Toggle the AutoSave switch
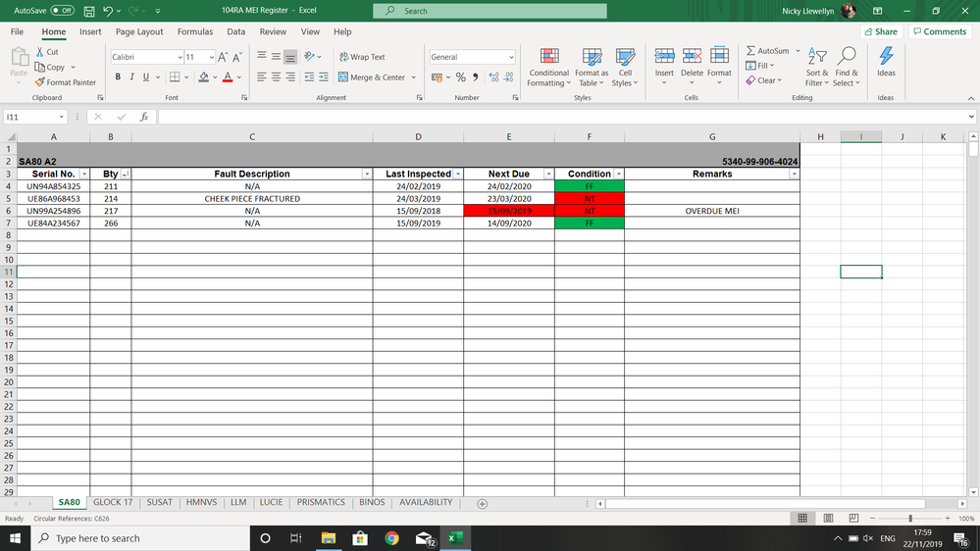Image resolution: width=980 pixels, height=551 pixels. pos(62,11)
